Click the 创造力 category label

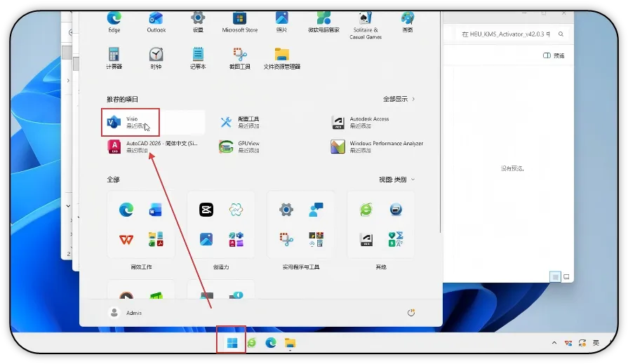221,267
